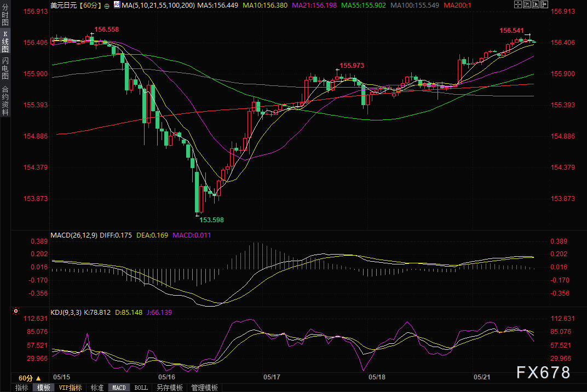
Task: Click the crosshair cursor icon in the top toolbar
Action: click(518, 4)
